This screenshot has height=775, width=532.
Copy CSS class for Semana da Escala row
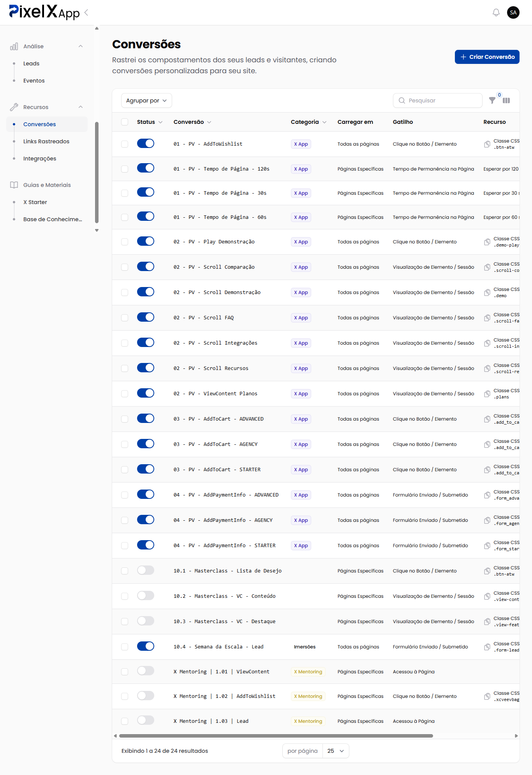(x=487, y=647)
